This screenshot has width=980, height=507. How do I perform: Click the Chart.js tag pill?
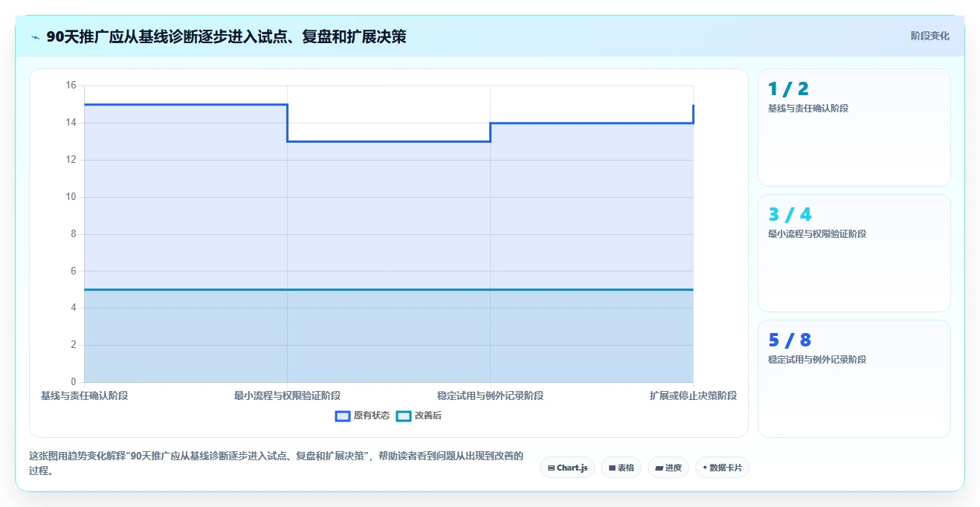[x=567, y=468]
